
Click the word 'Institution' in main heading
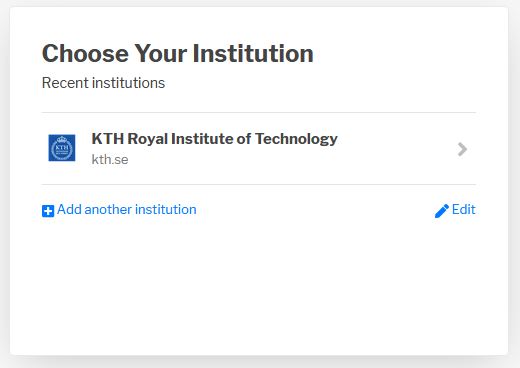[x=253, y=53]
